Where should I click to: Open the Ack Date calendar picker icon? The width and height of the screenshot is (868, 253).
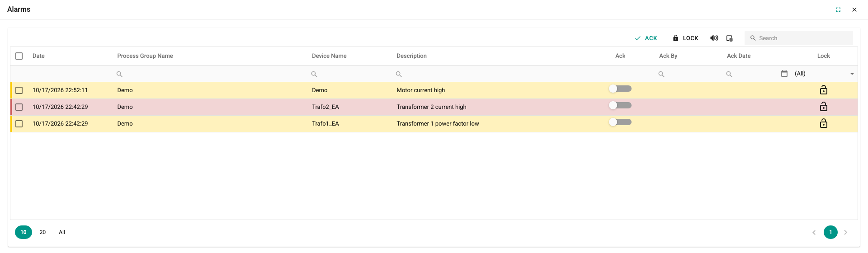pos(784,74)
